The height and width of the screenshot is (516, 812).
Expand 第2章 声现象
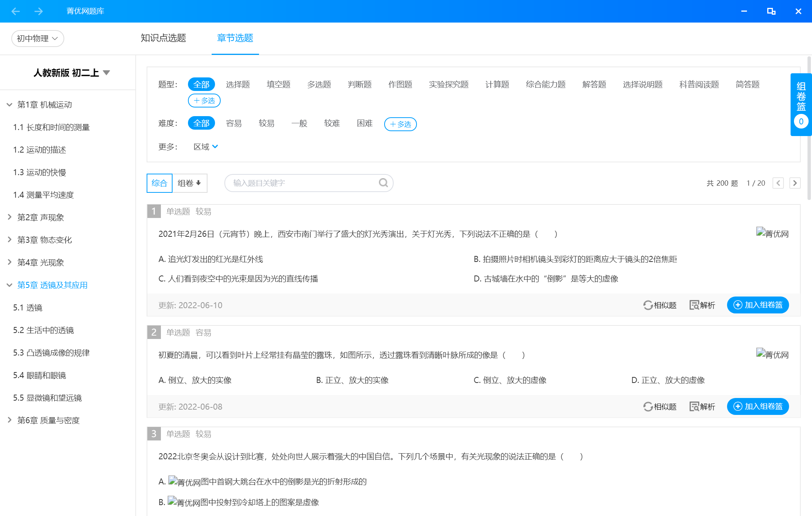point(9,217)
